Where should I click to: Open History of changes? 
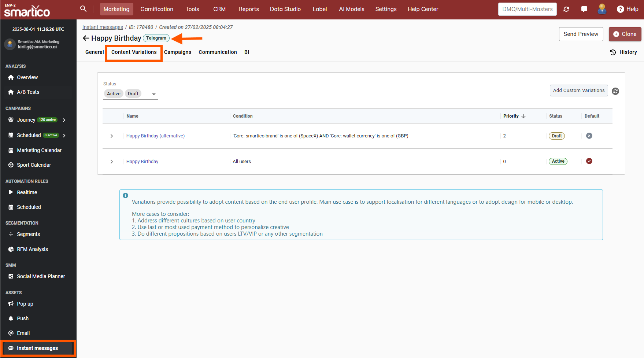[623, 52]
